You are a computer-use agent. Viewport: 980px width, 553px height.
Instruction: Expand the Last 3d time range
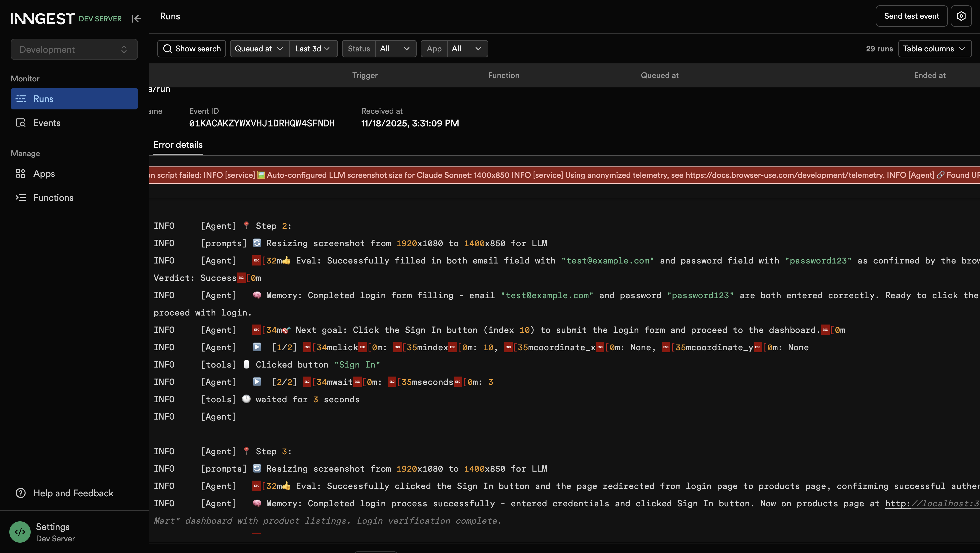313,49
